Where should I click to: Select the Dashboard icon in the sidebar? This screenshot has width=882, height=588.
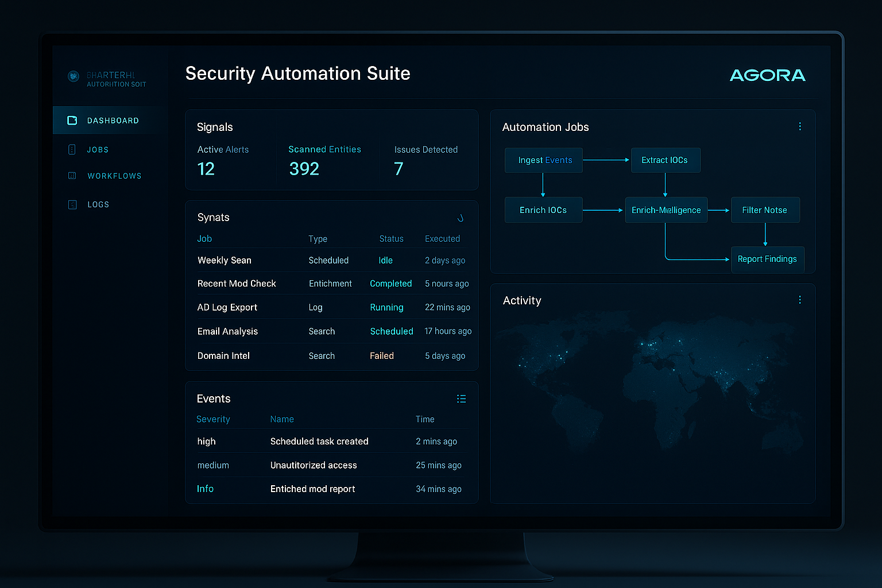[72, 120]
